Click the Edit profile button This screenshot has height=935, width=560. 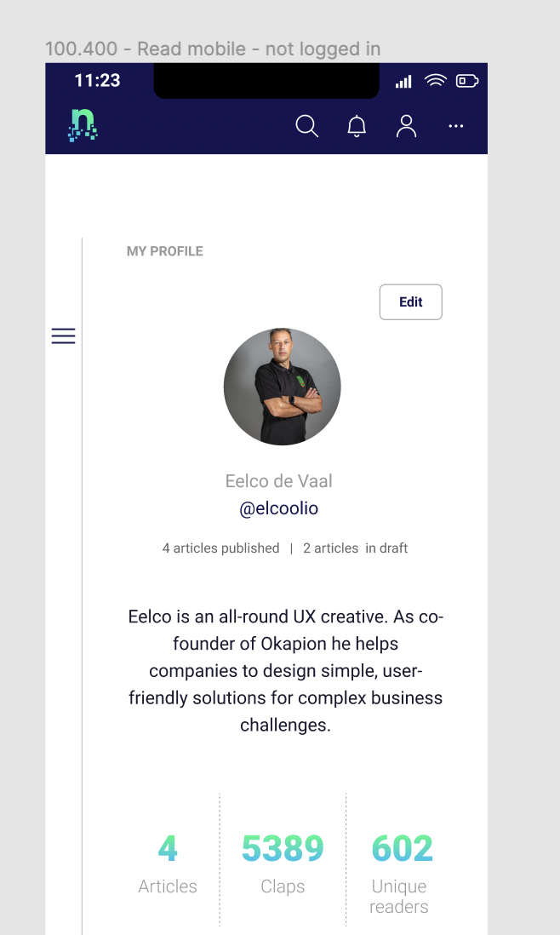tap(410, 302)
